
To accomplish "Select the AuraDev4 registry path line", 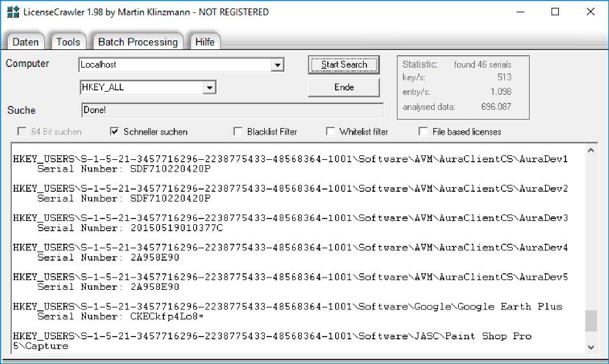I will [290, 247].
